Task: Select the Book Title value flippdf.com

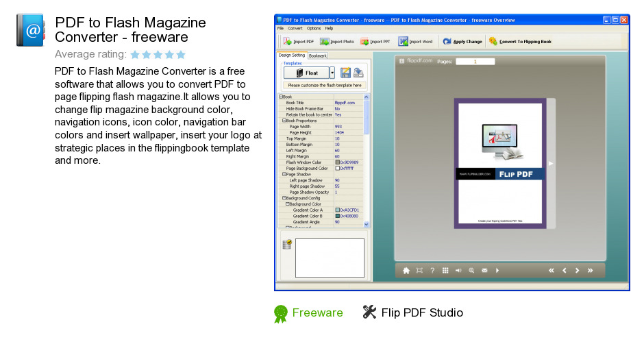Action: pyautogui.click(x=345, y=103)
